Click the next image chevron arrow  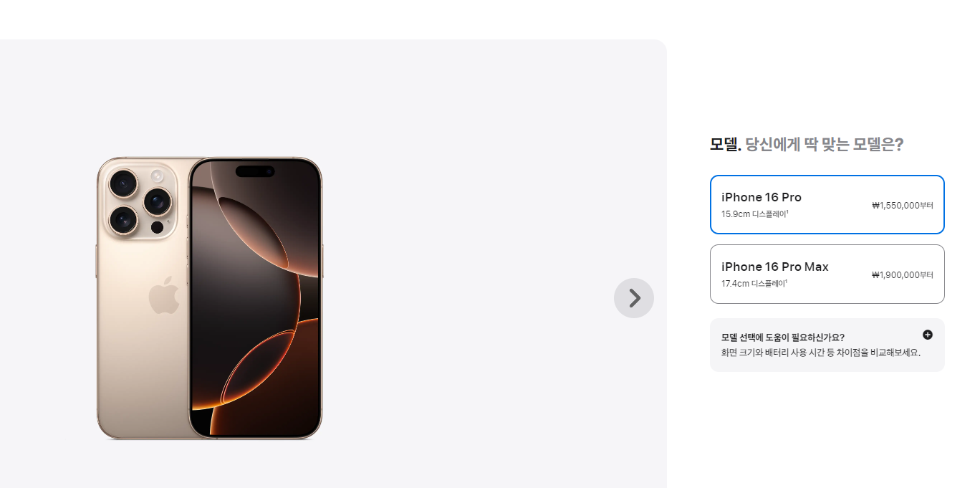point(634,298)
